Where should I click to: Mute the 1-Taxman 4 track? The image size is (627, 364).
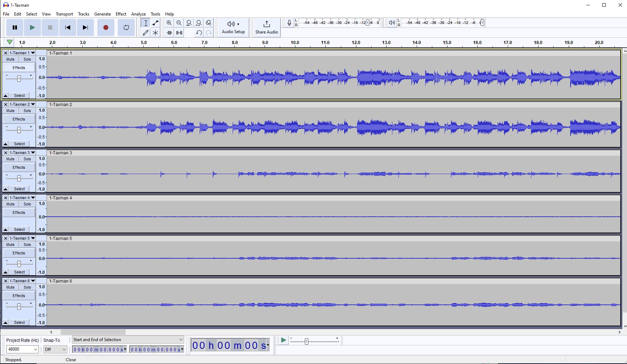(11, 204)
